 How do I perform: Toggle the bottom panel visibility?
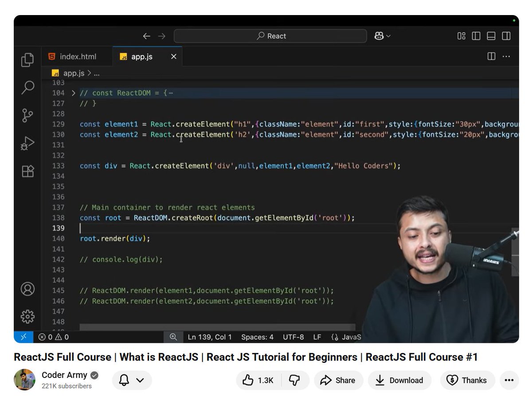491,36
